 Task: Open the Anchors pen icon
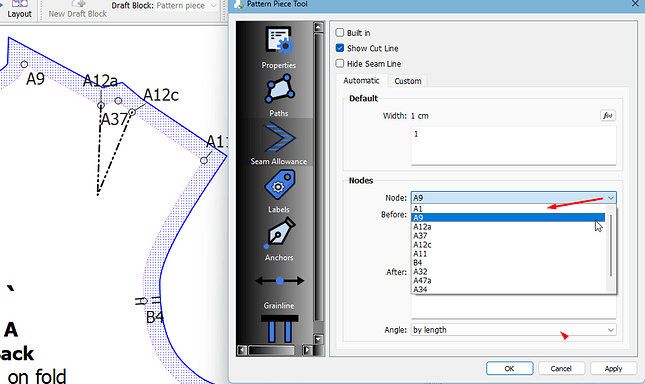279,233
